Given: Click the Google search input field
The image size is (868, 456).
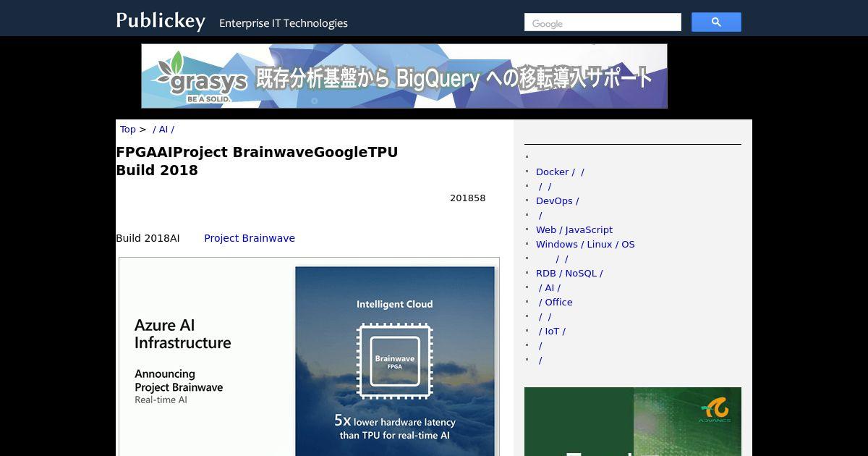Looking at the screenshot, I should 603,22.
